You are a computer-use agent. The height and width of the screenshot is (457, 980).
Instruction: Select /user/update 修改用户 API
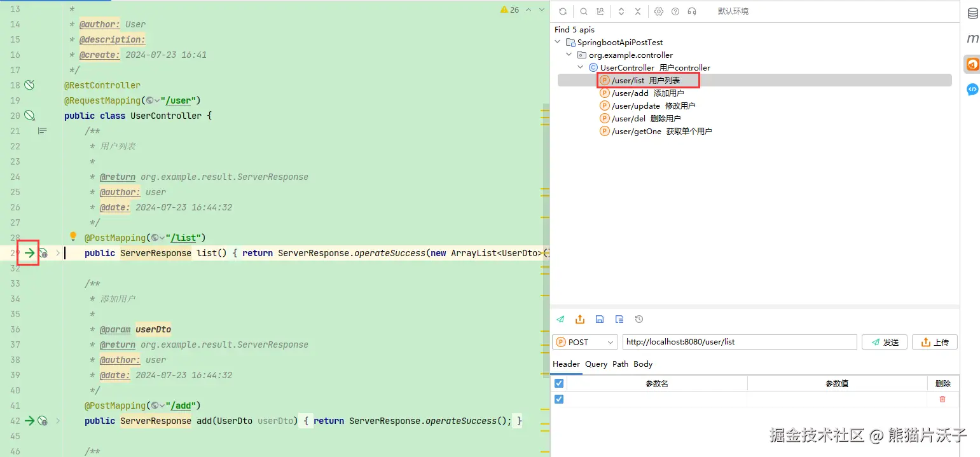coord(648,106)
